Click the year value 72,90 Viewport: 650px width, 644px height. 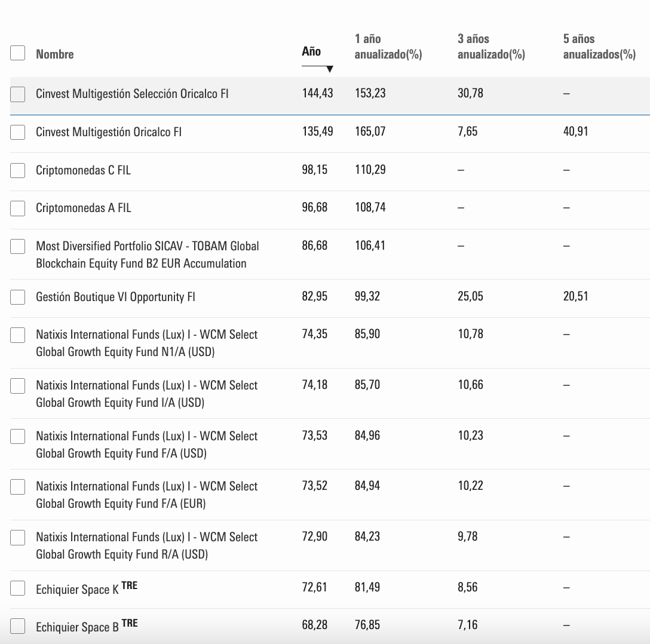point(315,536)
